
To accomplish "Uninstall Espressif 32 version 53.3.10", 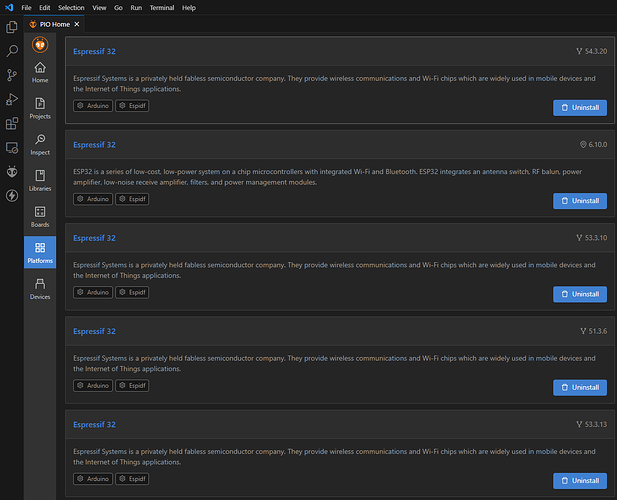I will [580, 294].
